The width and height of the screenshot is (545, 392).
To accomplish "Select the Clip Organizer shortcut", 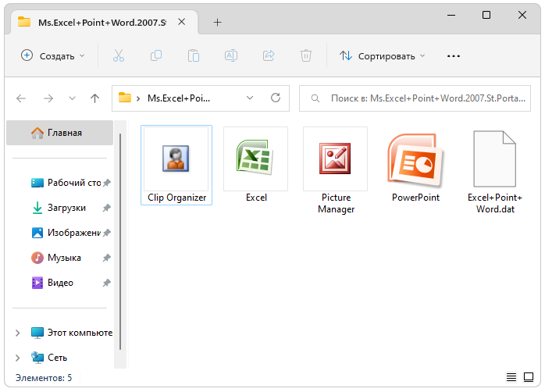I will tap(176, 165).
